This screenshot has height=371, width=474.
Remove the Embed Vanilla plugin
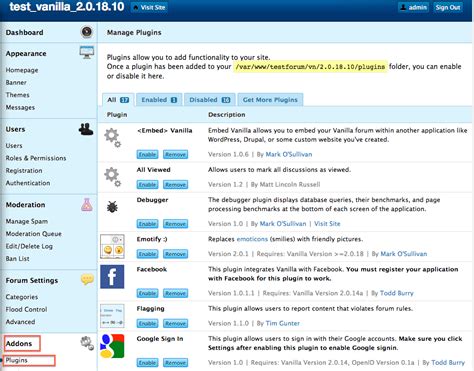click(175, 154)
